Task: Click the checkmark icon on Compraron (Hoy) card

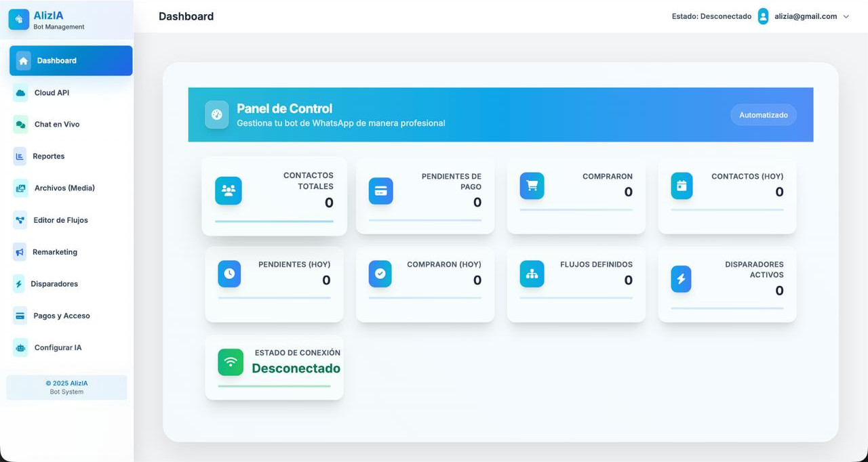Action: [x=380, y=274]
